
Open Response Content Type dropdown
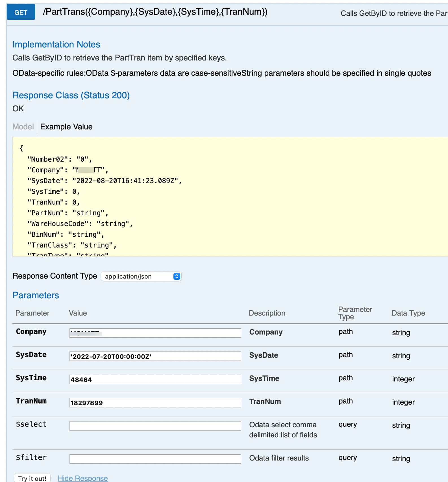[141, 276]
